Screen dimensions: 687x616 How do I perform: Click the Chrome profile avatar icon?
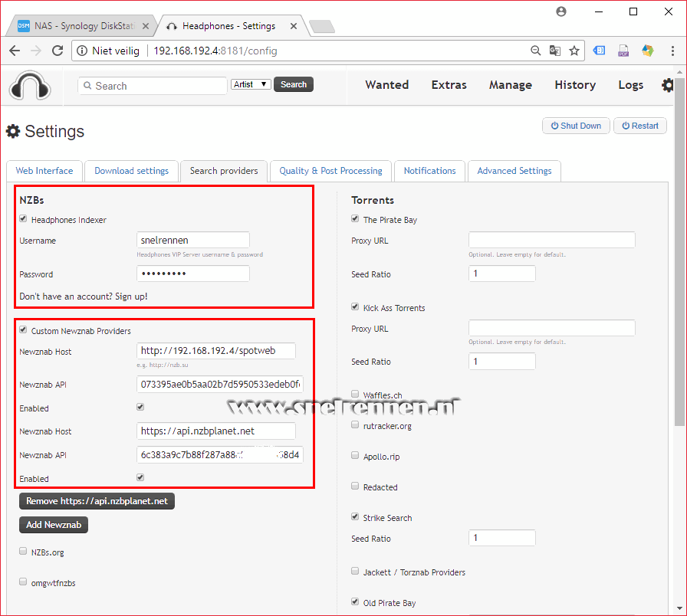coord(561,11)
